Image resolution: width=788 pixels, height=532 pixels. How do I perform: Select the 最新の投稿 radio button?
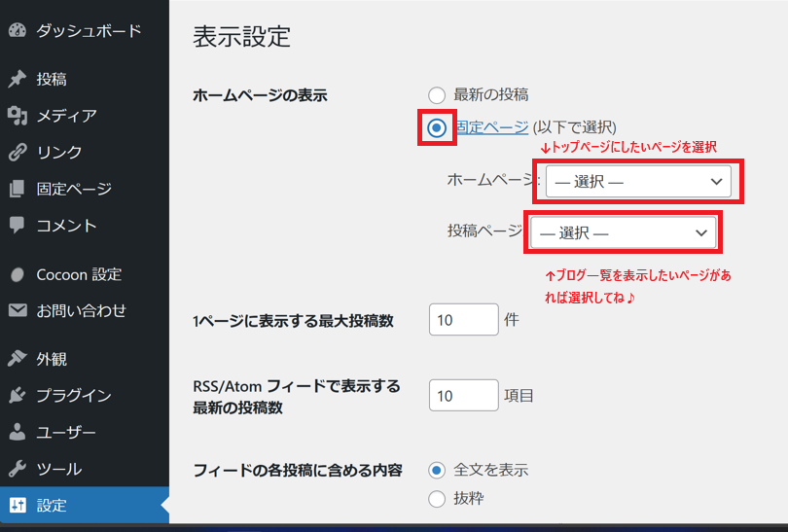point(437,95)
